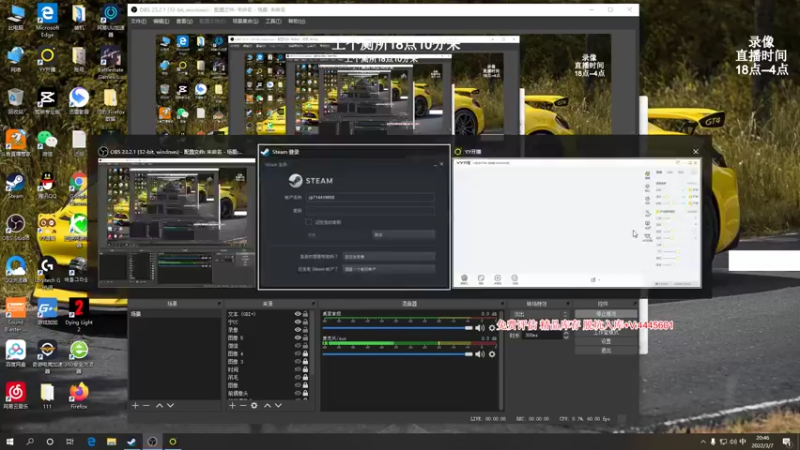Open Logitech G HUB desktop shortcut
Screen dimensions: 800x450
click(47, 271)
